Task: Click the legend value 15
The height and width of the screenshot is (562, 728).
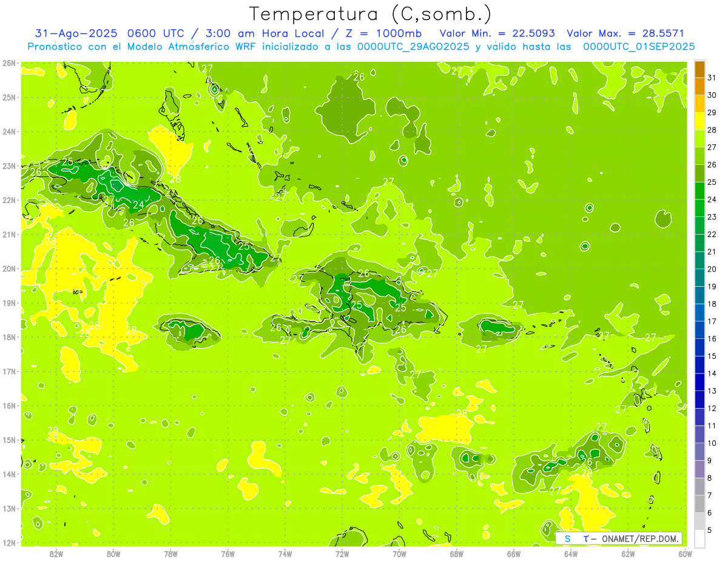Action: 712,356
